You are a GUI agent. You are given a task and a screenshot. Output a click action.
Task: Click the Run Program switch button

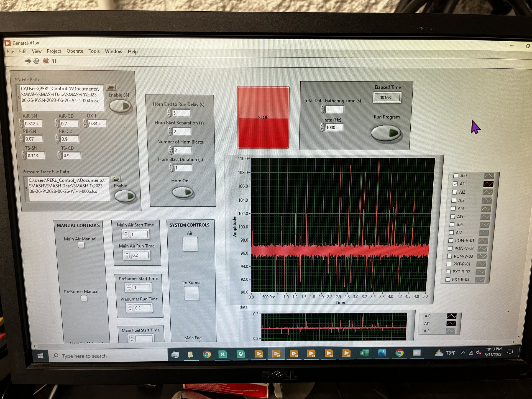pyautogui.click(x=386, y=133)
